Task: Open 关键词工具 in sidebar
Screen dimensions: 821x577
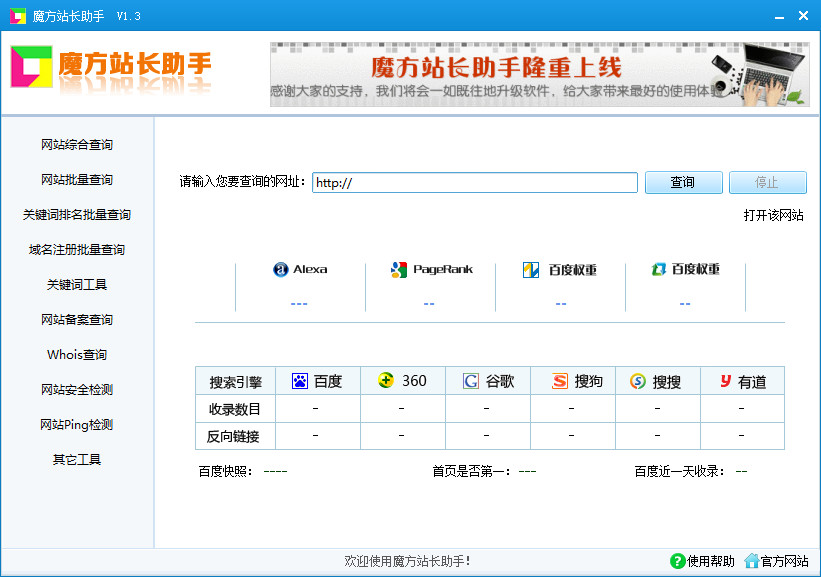Action: pyautogui.click(x=77, y=285)
